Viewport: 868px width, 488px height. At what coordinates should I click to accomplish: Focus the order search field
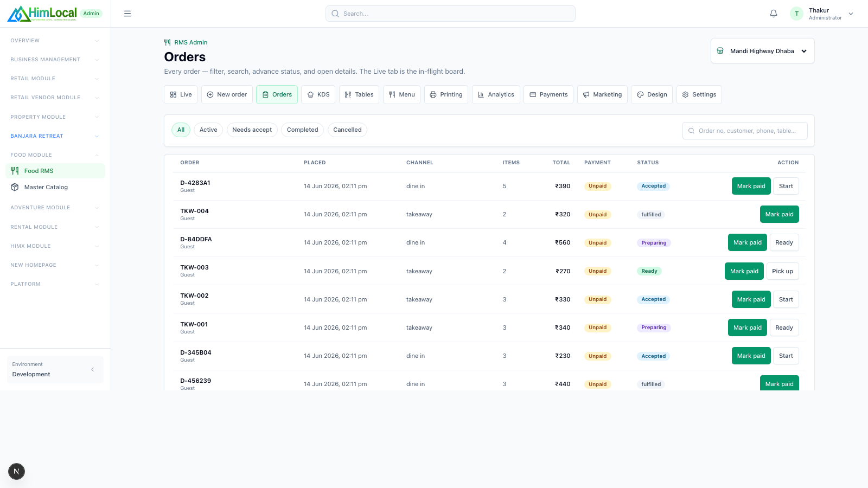coord(745,131)
